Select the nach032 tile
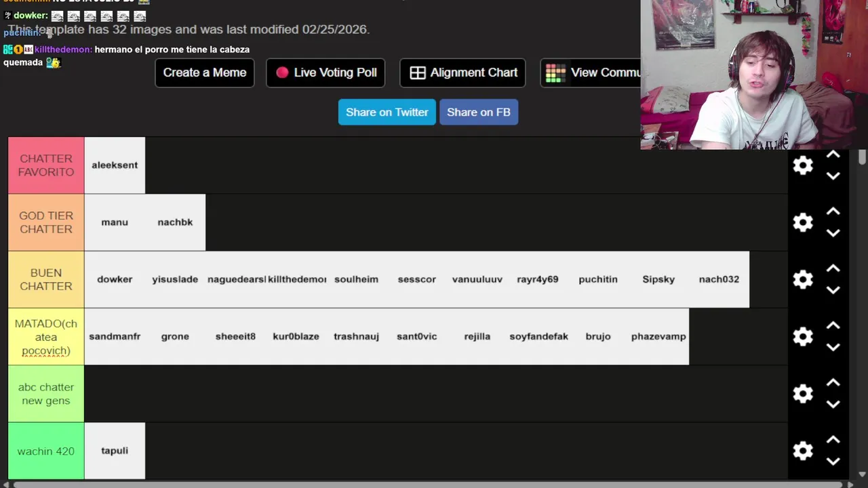868x488 pixels. [719, 279]
